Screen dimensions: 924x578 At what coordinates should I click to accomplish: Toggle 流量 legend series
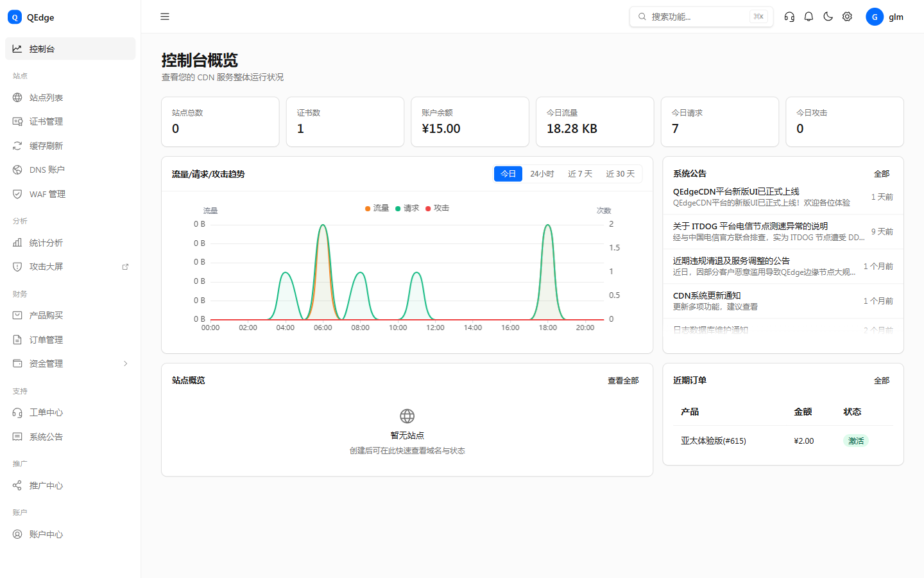377,208
